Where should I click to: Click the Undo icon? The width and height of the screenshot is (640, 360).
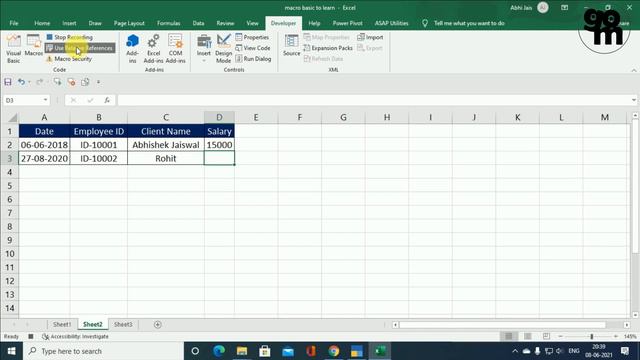point(21,82)
